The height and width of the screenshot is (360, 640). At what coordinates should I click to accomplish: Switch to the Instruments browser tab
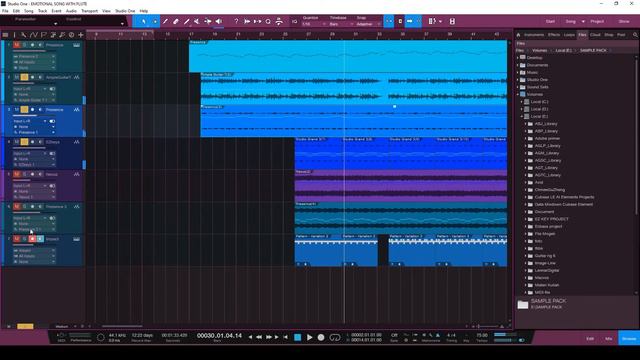[x=533, y=35]
